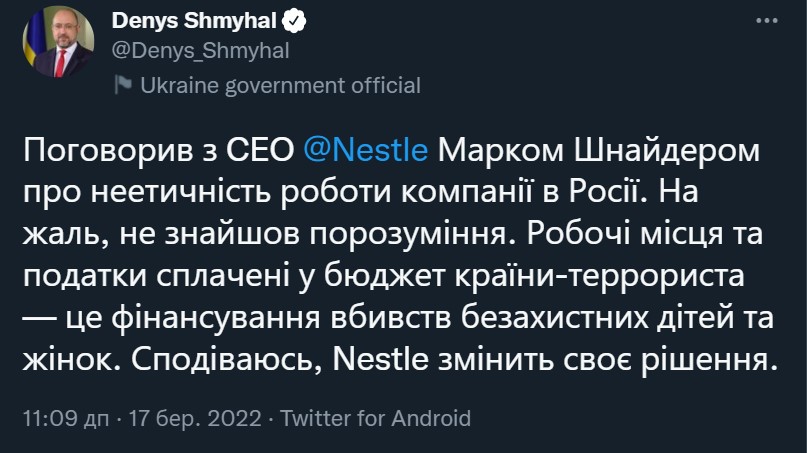Click the Ukraine government official label
807x453 pixels.
280,85
